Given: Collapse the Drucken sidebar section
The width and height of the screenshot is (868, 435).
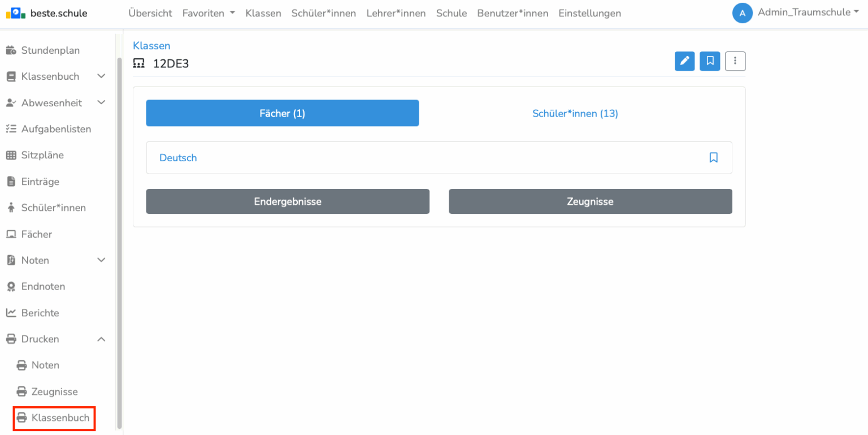Looking at the screenshot, I should click(101, 339).
